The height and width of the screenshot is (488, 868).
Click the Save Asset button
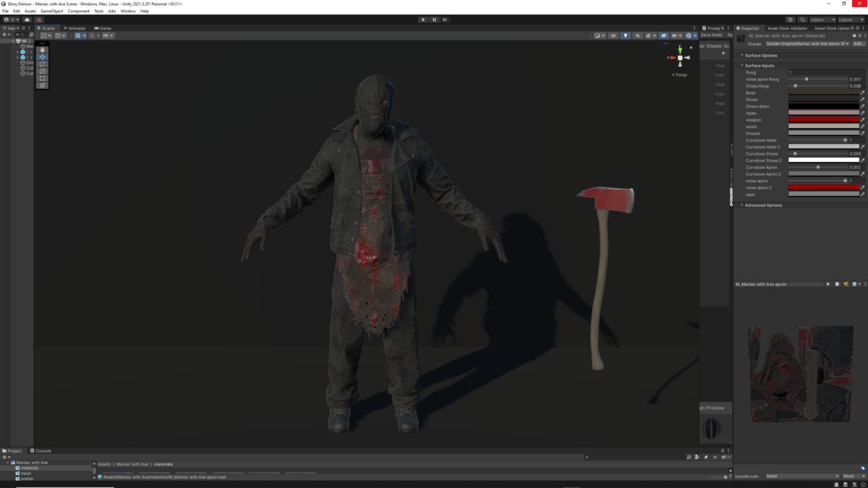click(x=711, y=35)
